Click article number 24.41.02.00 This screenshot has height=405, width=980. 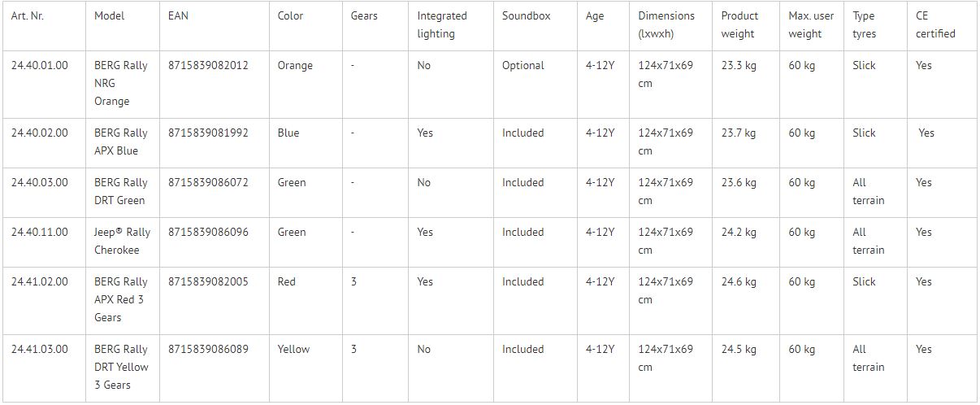(x=40, y=281)
